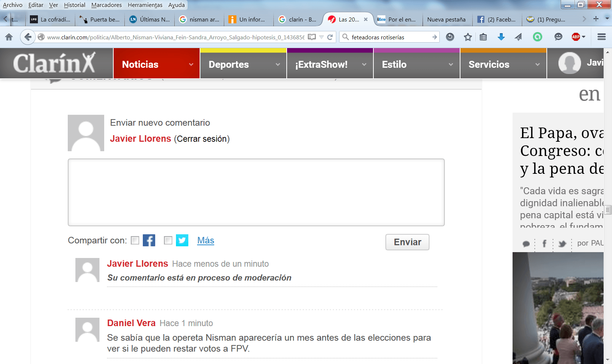Click the Twitter share icon in the article sidebar

(x=562, y=244)
